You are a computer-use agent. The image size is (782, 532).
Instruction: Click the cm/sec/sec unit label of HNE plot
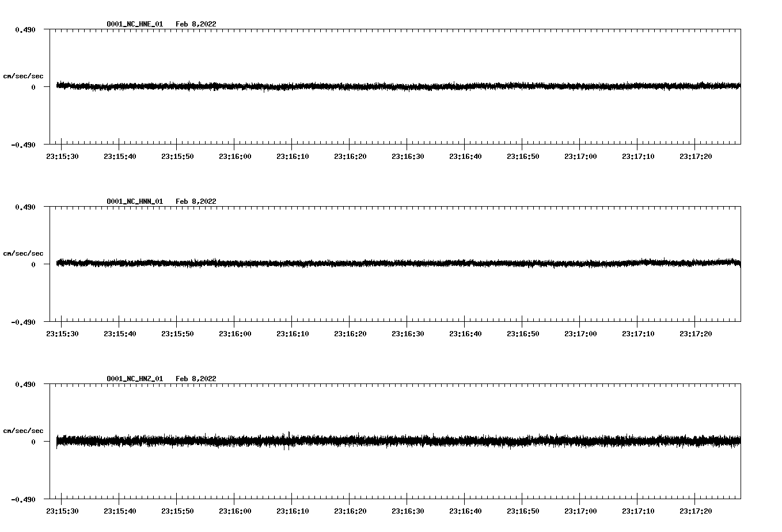(23, 76)
